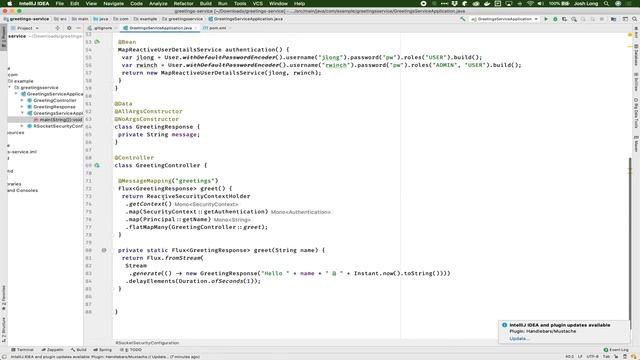
Task: Click the profiler icon in run toolbar
Action: (574, 19)
